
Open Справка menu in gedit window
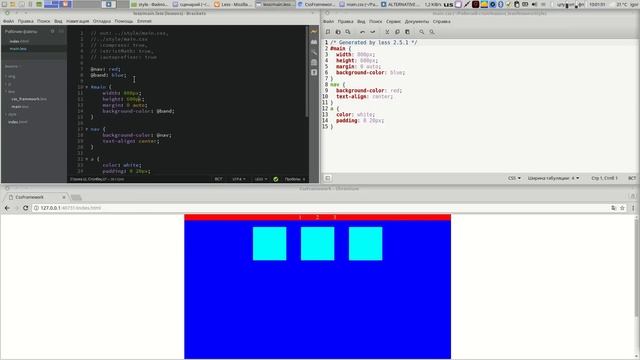[x=442, y=21]
